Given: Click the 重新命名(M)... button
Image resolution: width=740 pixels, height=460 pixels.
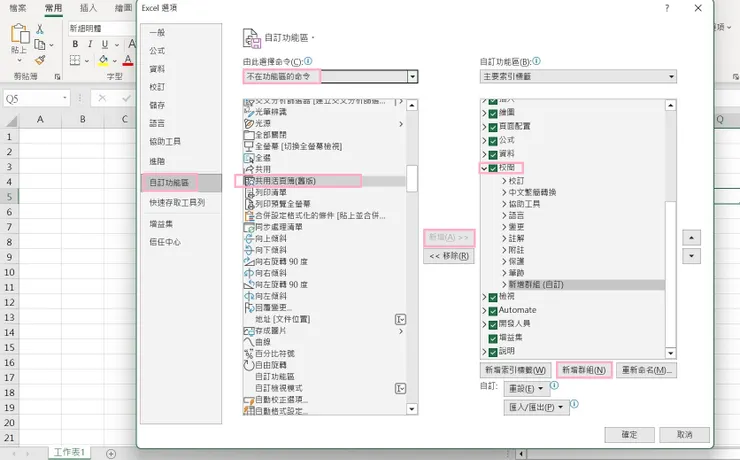Looking at the screenshot, I should tap(647, 370).
